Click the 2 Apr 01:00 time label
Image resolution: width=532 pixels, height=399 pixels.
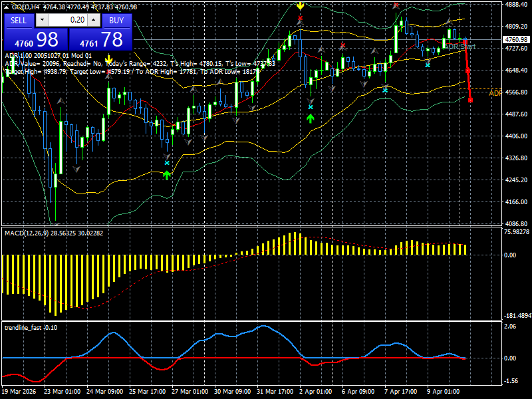pyautogui.click(x=315, y=391)
